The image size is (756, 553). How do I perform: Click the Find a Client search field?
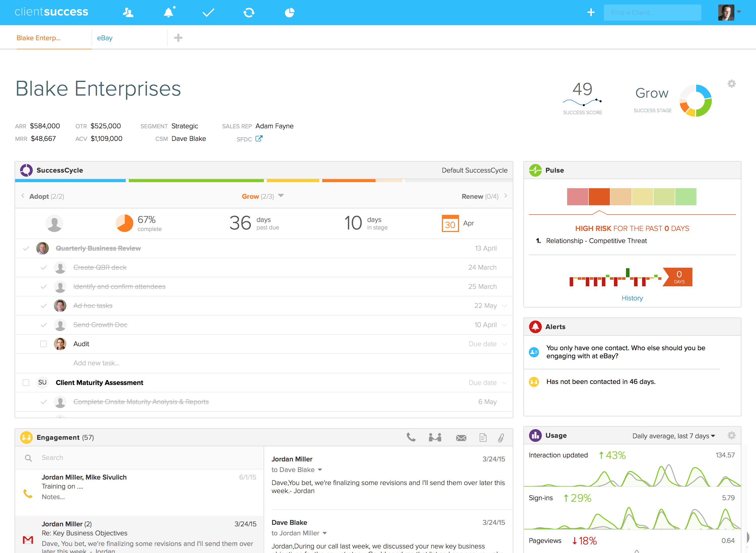pyautogui.click(x=652, y=12)
